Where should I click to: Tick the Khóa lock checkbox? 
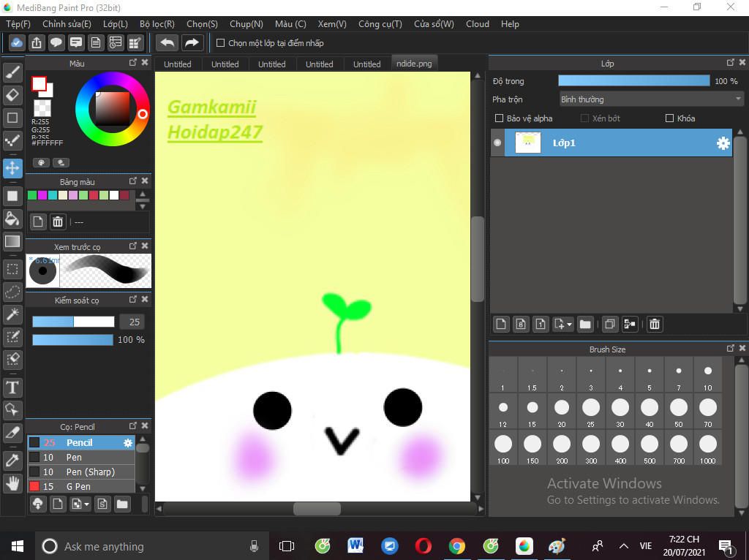pos(669,118)
